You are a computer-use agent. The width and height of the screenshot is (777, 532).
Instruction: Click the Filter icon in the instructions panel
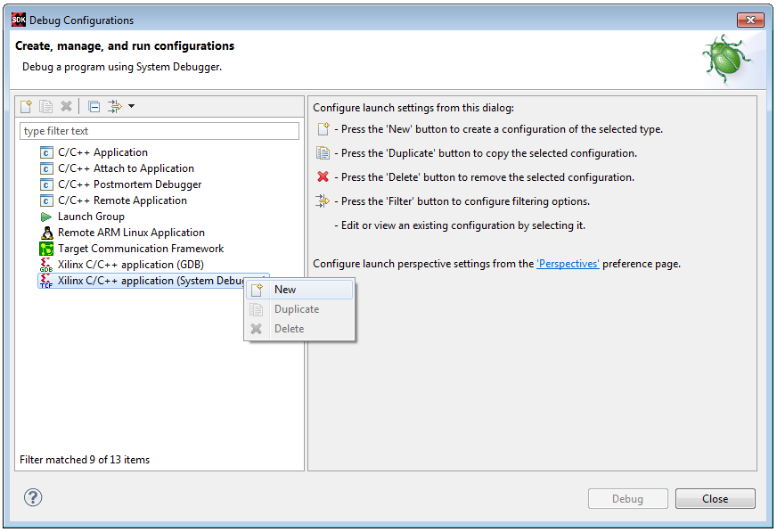(323, 201)
